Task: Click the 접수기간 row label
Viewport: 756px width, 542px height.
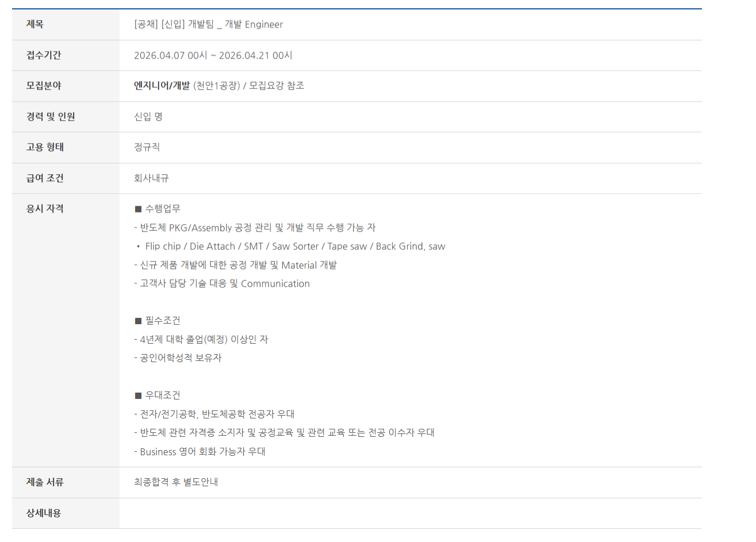Action: [43, 55]
